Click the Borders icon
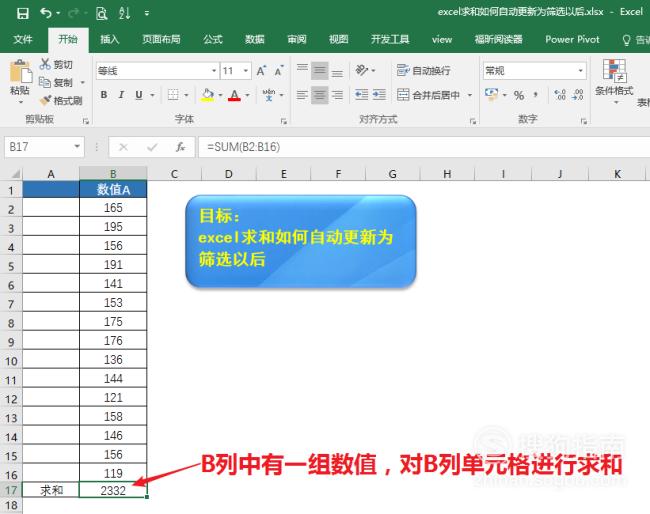Image resolution: width=650 pixels, height=514 pixels. point(173,95)
